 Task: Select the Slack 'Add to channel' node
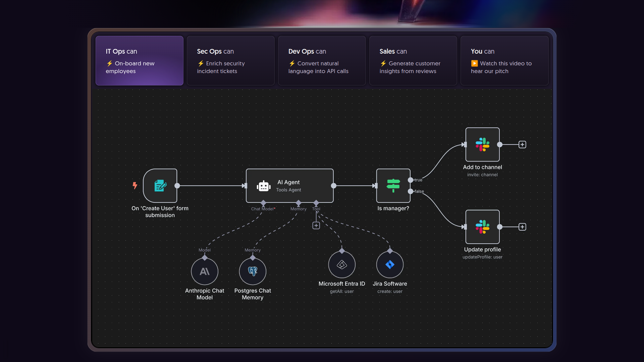[482, 144]
